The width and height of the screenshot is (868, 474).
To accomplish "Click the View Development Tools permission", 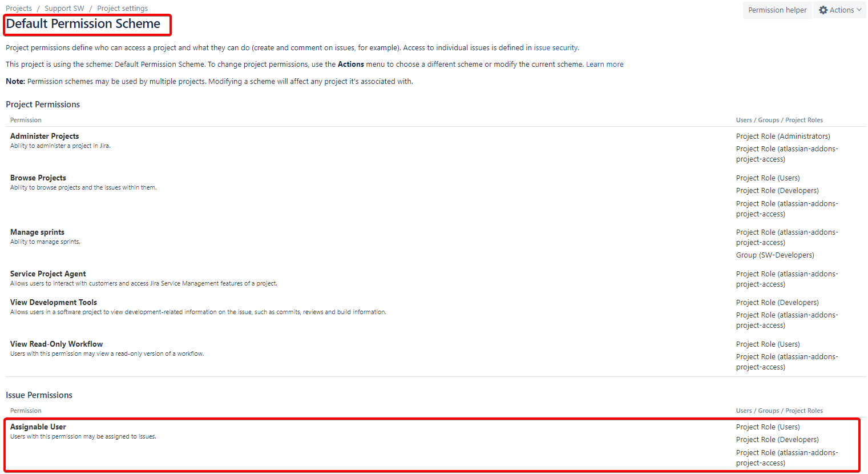I will (x=54, y=302).
